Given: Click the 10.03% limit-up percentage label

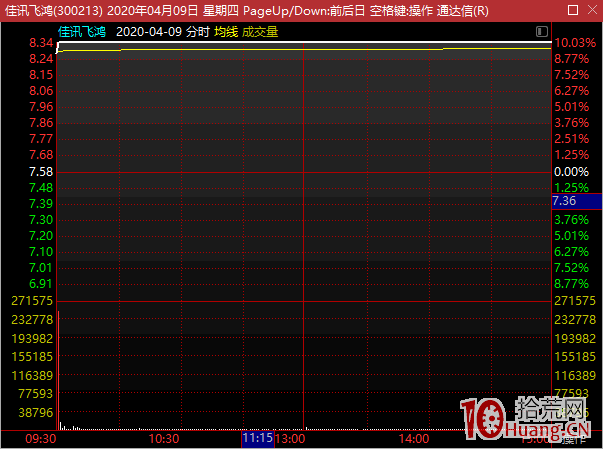Looking at the screenshot, I should 574,43.
